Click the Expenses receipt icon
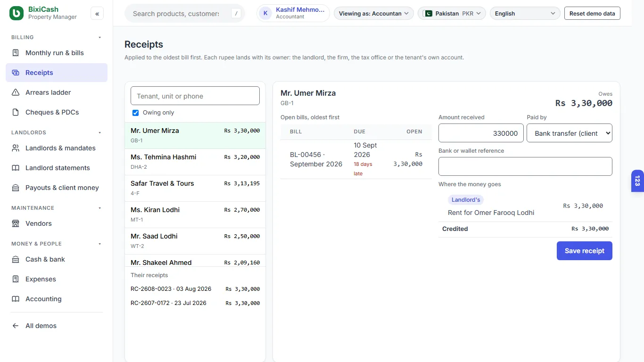This screenshot has width=644, height=362. [x=16, y=279]
